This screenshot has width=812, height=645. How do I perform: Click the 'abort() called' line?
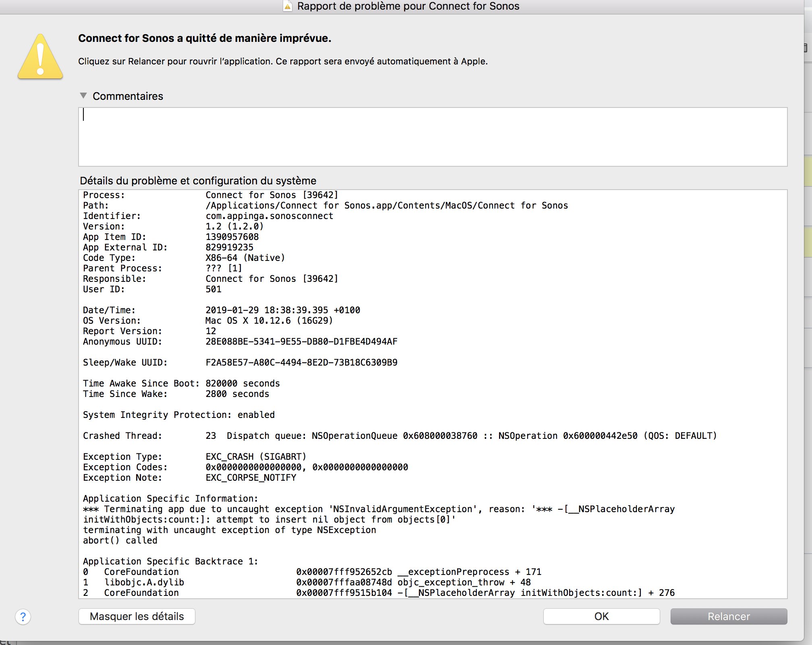click(x=120, y=540)
